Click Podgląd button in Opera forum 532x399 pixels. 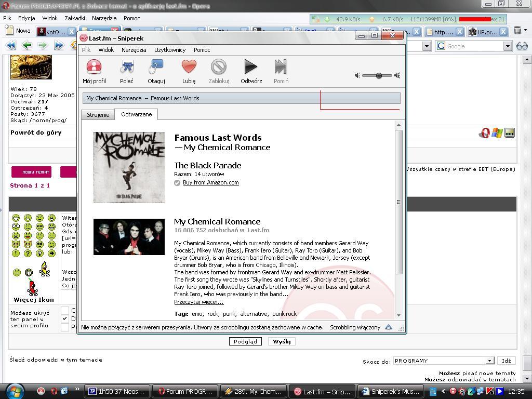point(245,341)
